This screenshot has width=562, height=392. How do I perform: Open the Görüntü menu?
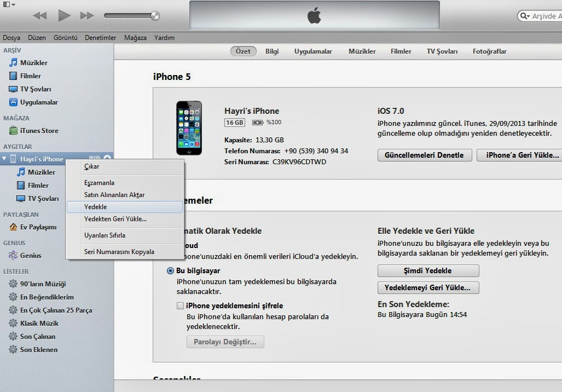click(66, 38)
